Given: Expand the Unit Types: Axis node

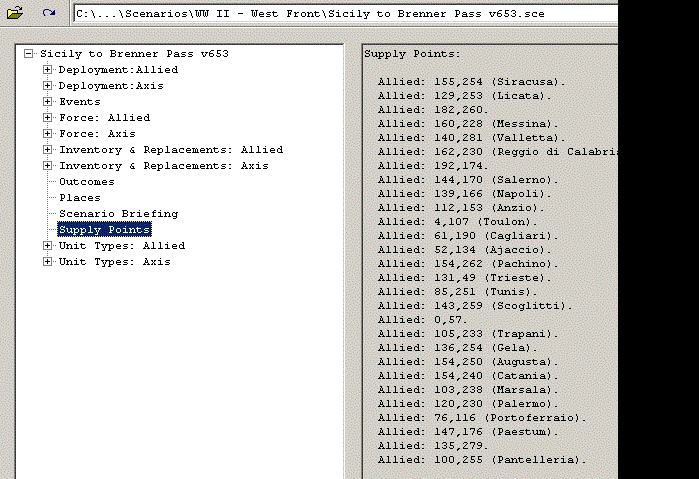Looking at the screenshot, I should coord(47,262).
